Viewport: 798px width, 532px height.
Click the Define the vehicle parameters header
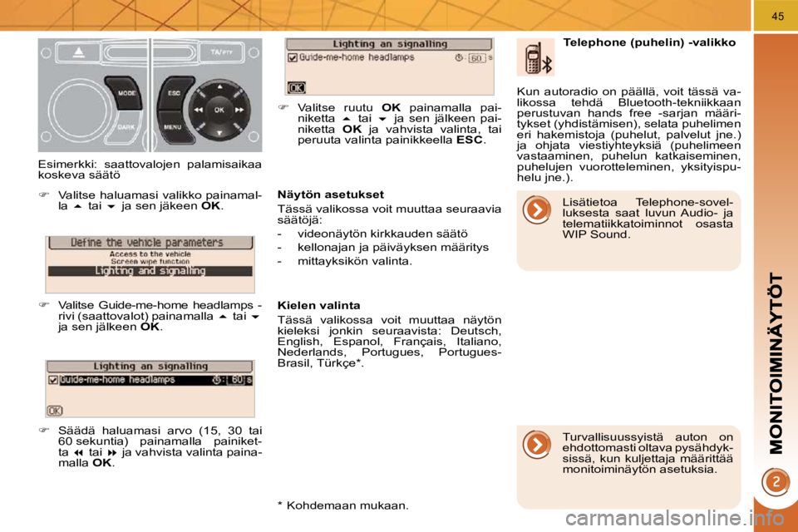(x=150, y=243)
